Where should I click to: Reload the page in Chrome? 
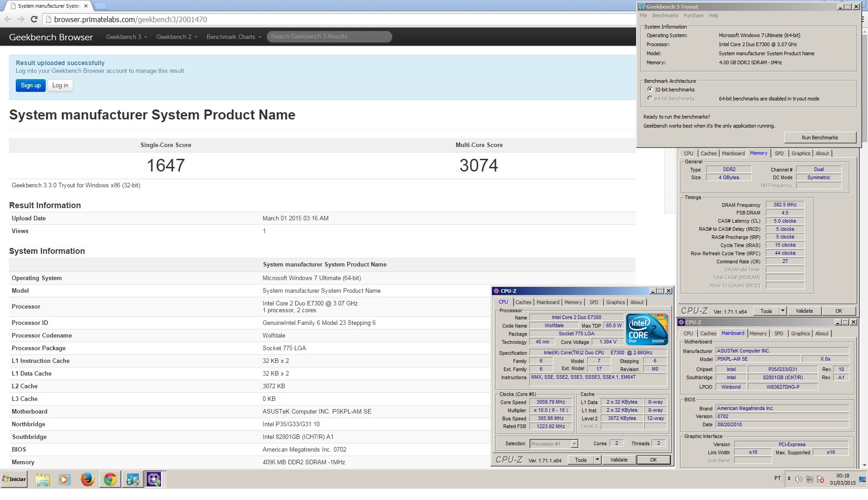coord(34,19)
